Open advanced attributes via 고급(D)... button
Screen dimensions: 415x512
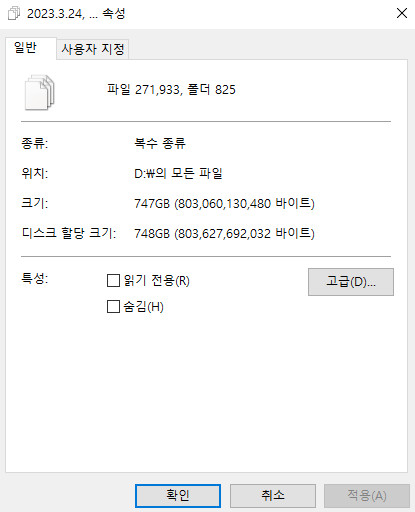pos(351,282)
